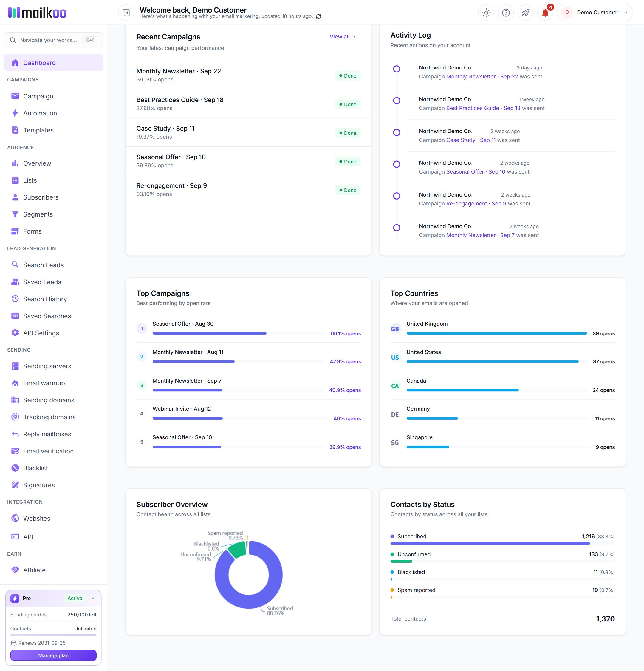Viewport: 644px width, 671px height.
Task: Click the Affiliate icon
Action: click(x=15, y=570)
